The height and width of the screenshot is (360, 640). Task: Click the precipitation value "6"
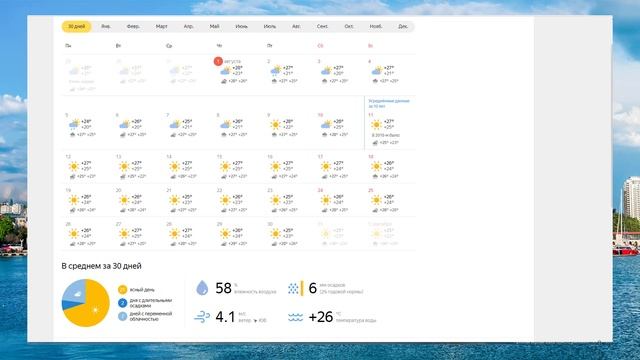coord(313,288)
